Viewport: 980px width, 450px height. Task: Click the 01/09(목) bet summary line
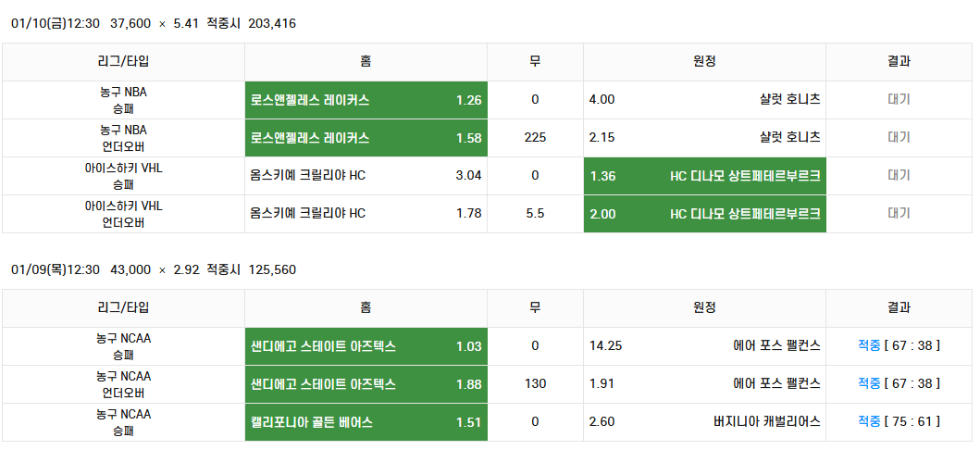point(154,270)
